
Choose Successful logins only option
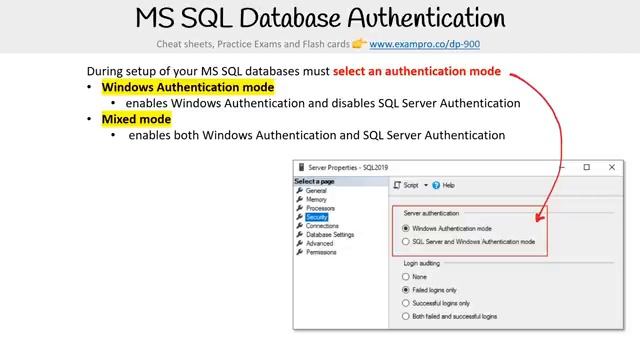click(405, 303)
